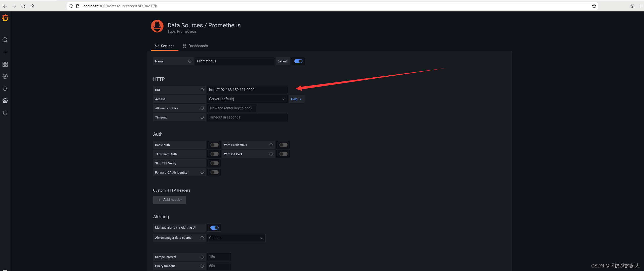
Task: Switch to the Dashboards tab
Action: tap(195, 46)
